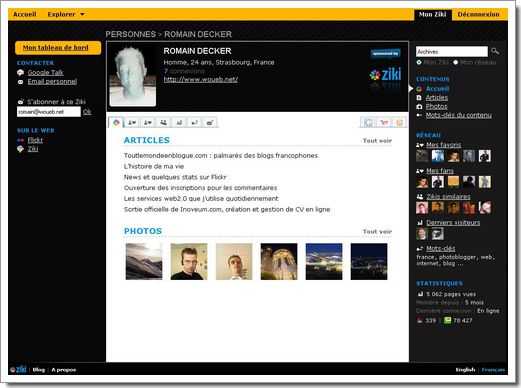The width and height of the screenshot is (521, 388).
Task: Select the Mon Ziki search radio button
Action: (419, 62)
